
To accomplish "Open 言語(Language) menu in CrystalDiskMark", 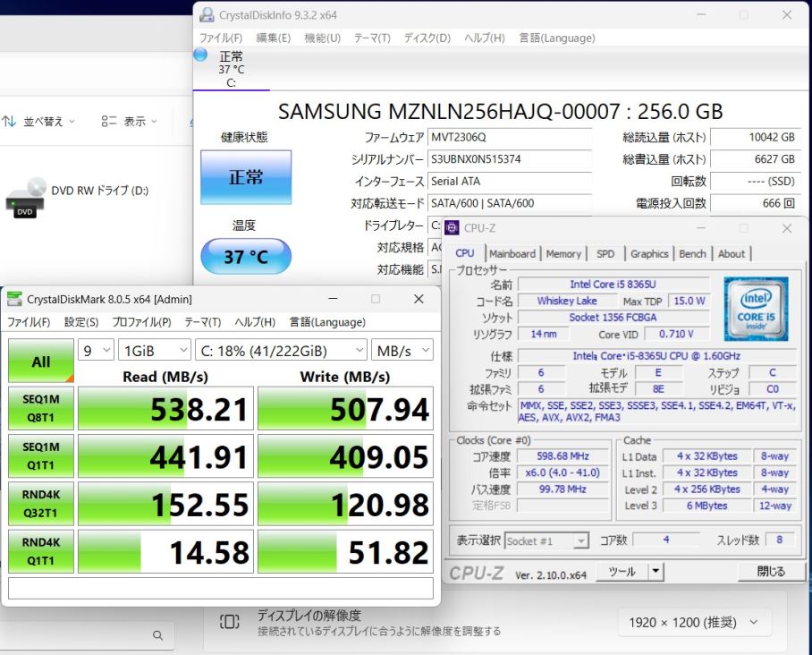I will coord(327,322).
